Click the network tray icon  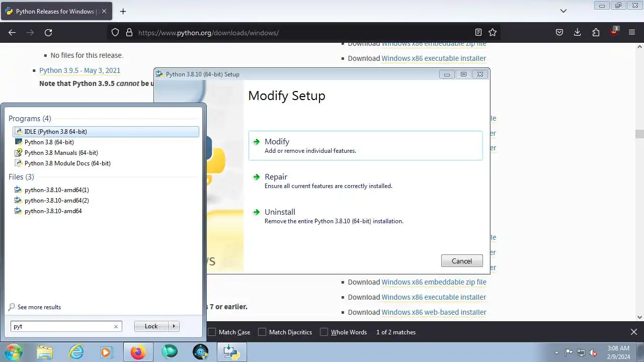tap(581, 352)
